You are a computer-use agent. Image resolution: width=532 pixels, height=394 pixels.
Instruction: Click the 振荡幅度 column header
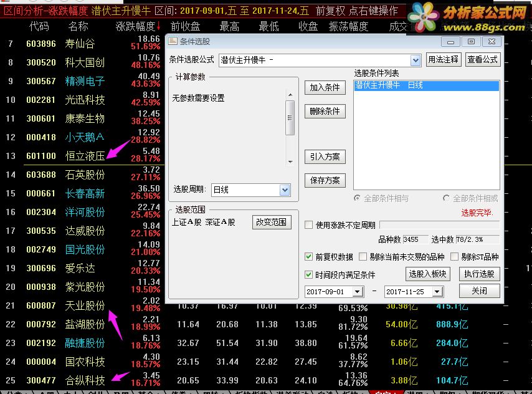pos(348,26)
